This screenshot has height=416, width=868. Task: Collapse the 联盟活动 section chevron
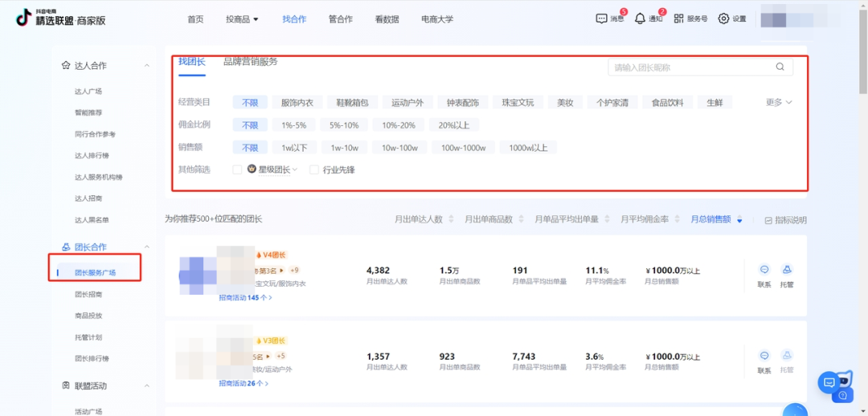tap(147, 385)
